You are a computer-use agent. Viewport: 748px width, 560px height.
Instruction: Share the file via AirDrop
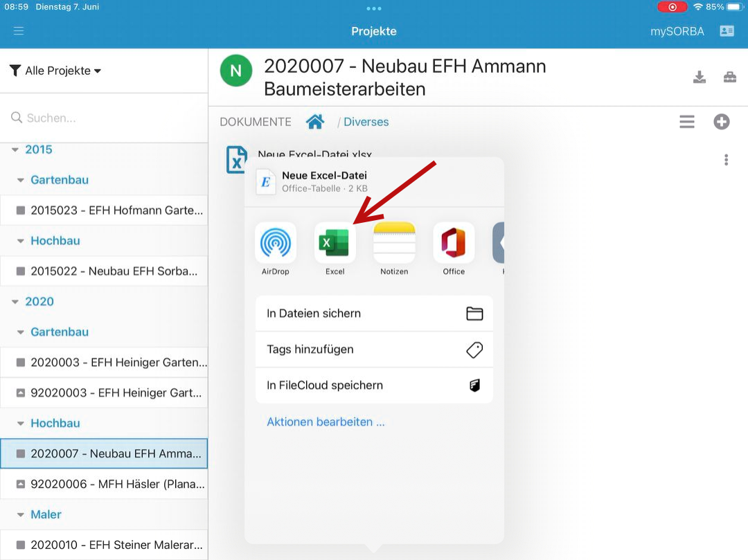(276, 244)
